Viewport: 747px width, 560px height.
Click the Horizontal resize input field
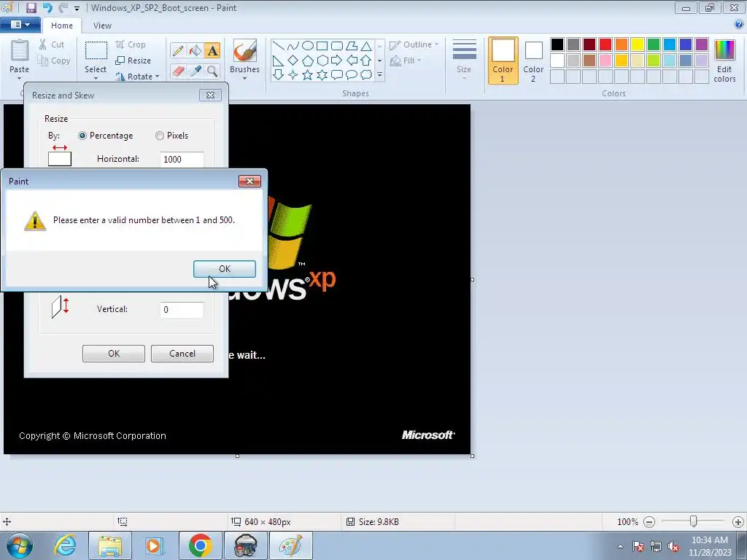tap(182, 159)
